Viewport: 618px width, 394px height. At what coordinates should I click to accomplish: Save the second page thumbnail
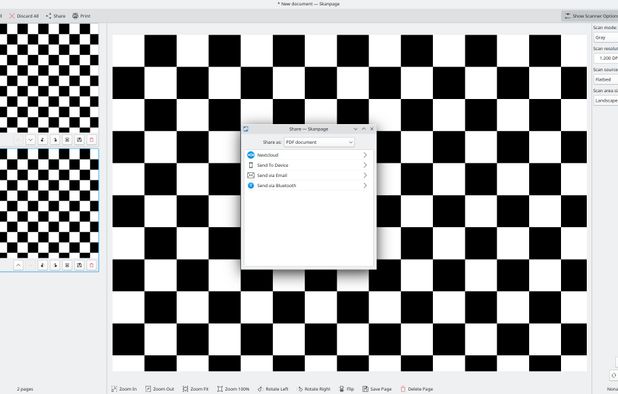(x=79, y=265)
